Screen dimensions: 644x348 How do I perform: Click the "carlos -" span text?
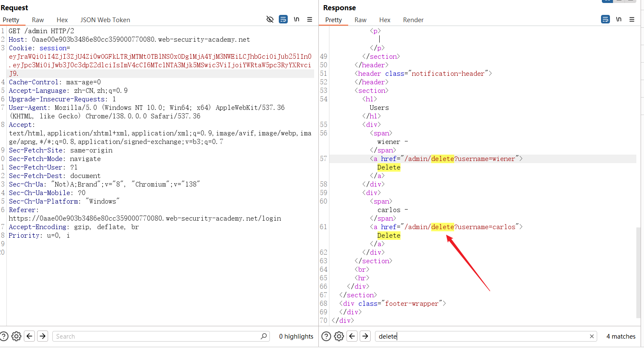393,210
